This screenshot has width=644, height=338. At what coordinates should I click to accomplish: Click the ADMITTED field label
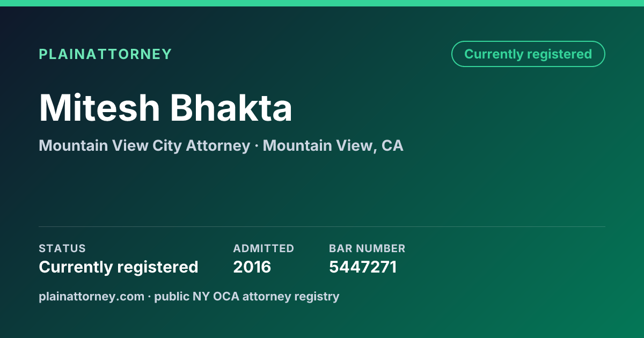(264, 248)
